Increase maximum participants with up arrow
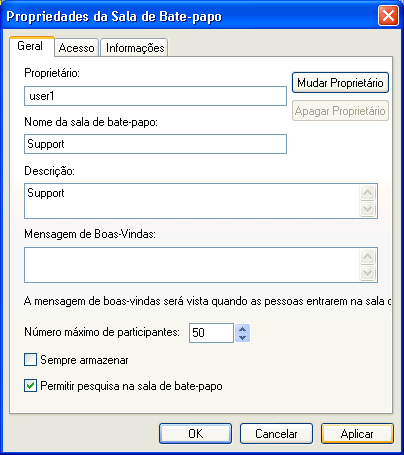The image size is (404, 455). pyautogui.click(x=243, y=329)
